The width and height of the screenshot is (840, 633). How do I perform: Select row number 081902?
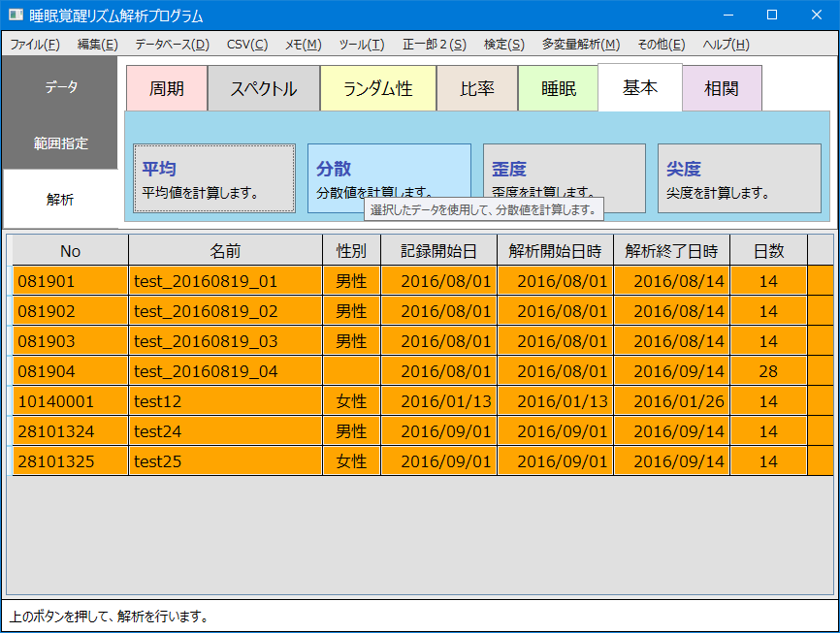(70, 310)
